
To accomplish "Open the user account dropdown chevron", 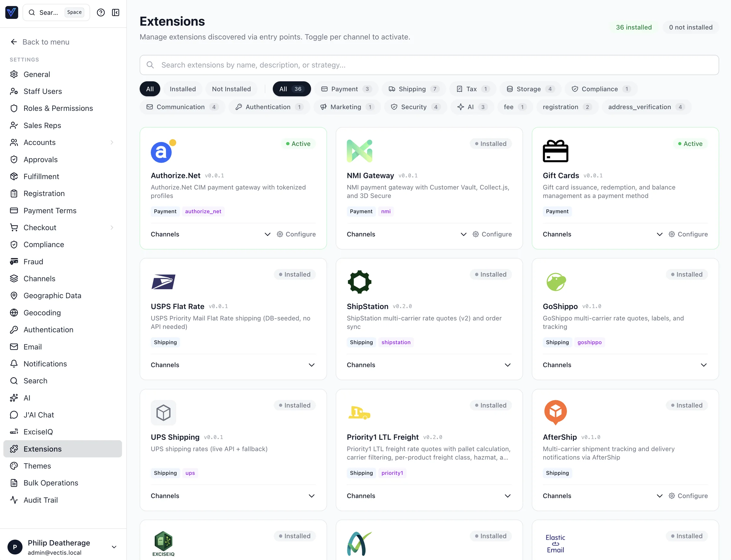I will 114,547.
